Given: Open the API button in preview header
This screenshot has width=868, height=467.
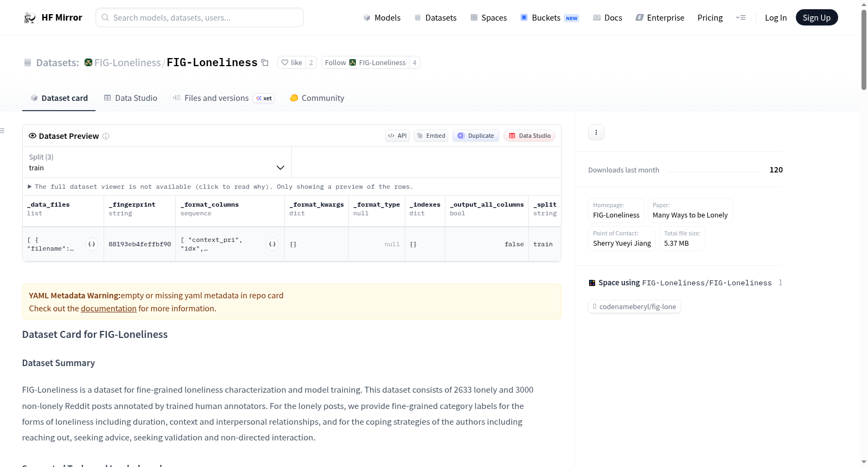Looking at the screenshot, I should [x=398, y=136].
